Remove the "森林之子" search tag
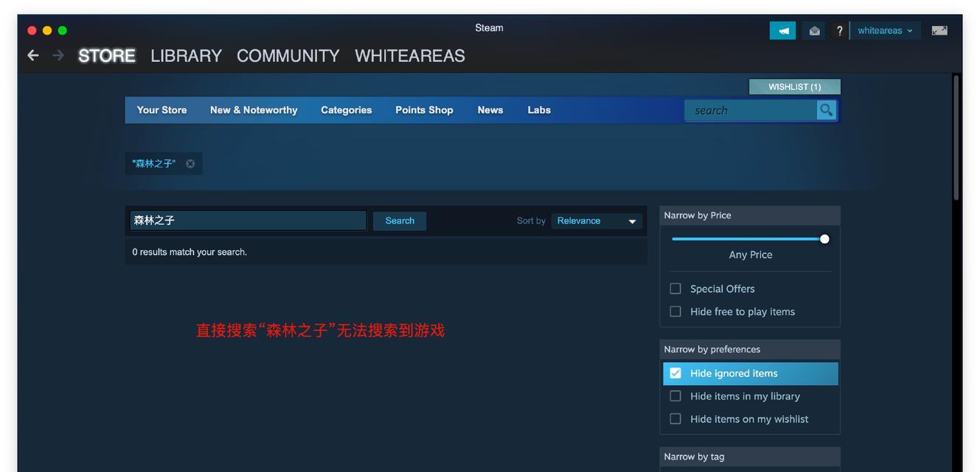 tap(190, 164)
